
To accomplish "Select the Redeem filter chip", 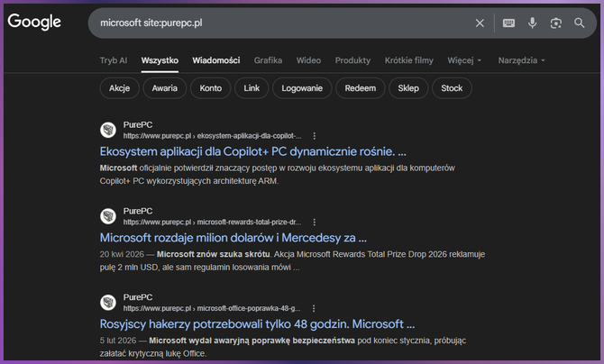I will pos(361,88).
